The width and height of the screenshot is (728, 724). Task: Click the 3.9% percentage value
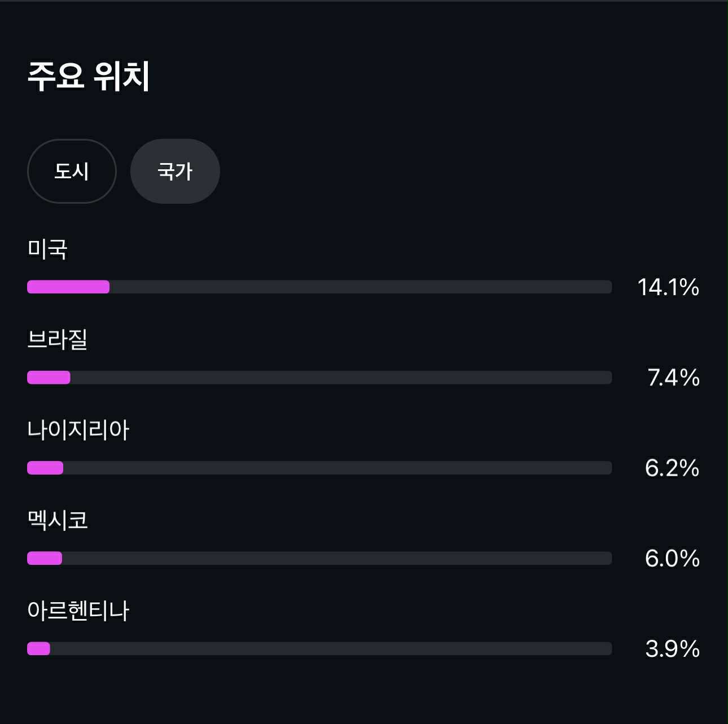pos(672,648)
